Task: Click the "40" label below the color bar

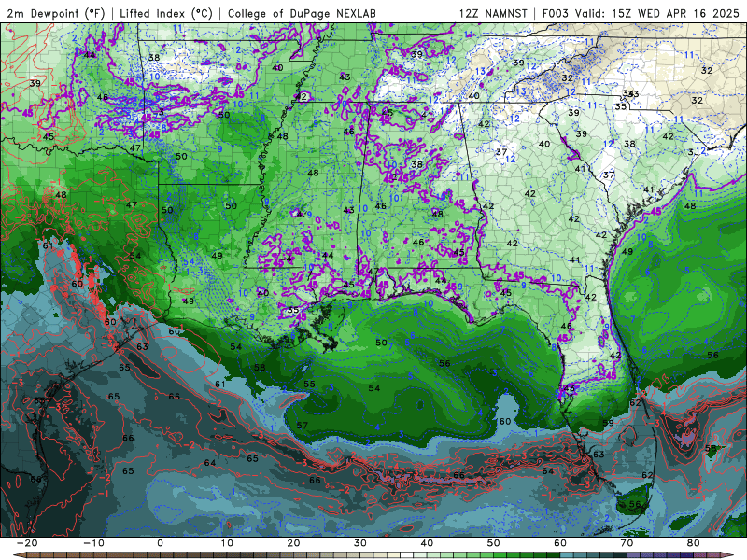Action: click(x=427, y=543)
